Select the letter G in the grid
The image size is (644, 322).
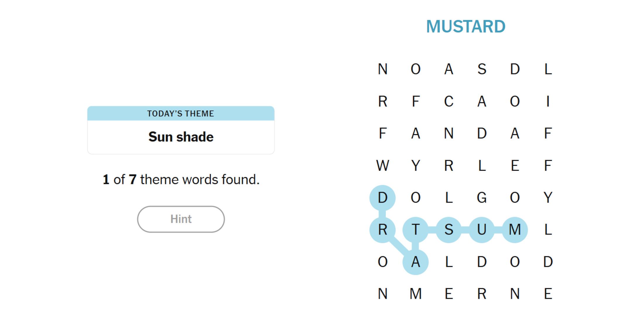(482, 198)
